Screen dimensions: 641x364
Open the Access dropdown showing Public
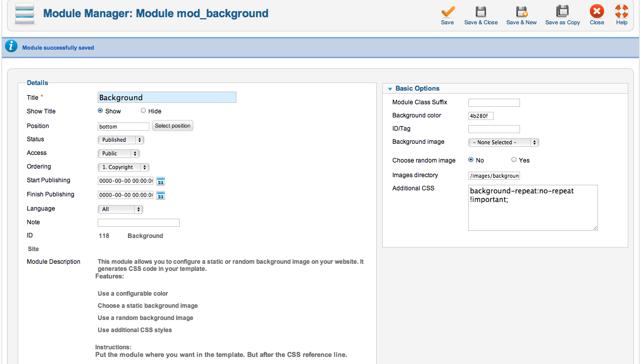pos(118,153)
